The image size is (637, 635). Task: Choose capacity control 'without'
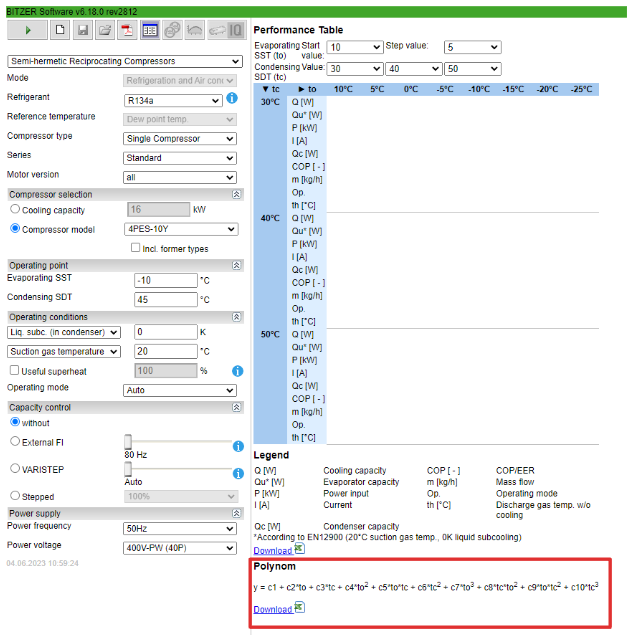[x=15, y=422]
